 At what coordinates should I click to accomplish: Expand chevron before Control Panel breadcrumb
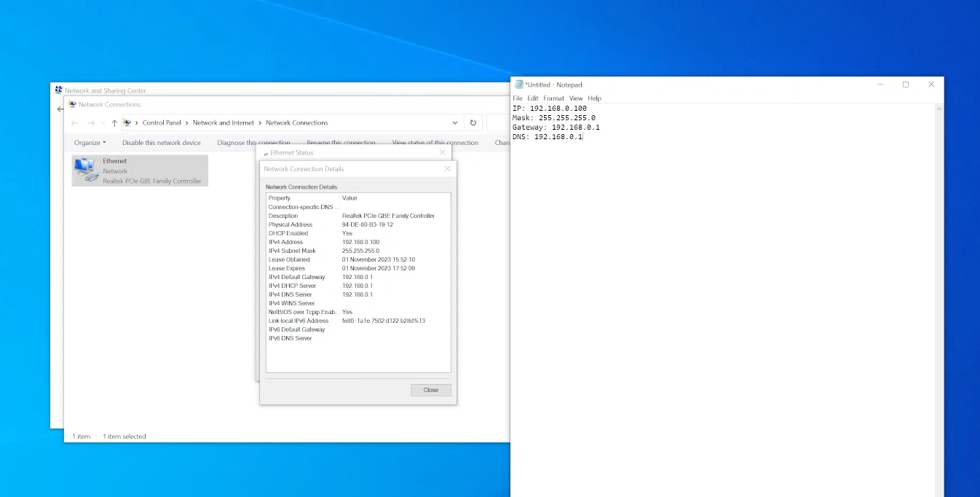tap(137, 123)
